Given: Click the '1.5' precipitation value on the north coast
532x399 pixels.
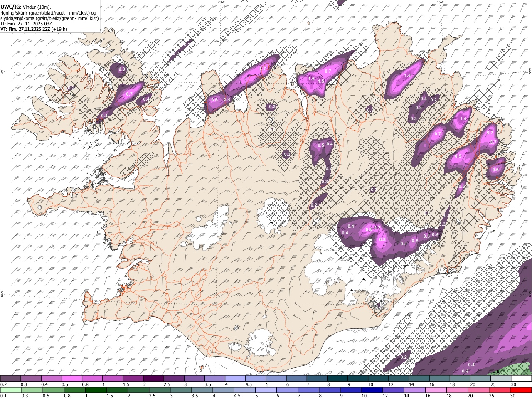Looking at the screenshot, I should pos(321,81).
